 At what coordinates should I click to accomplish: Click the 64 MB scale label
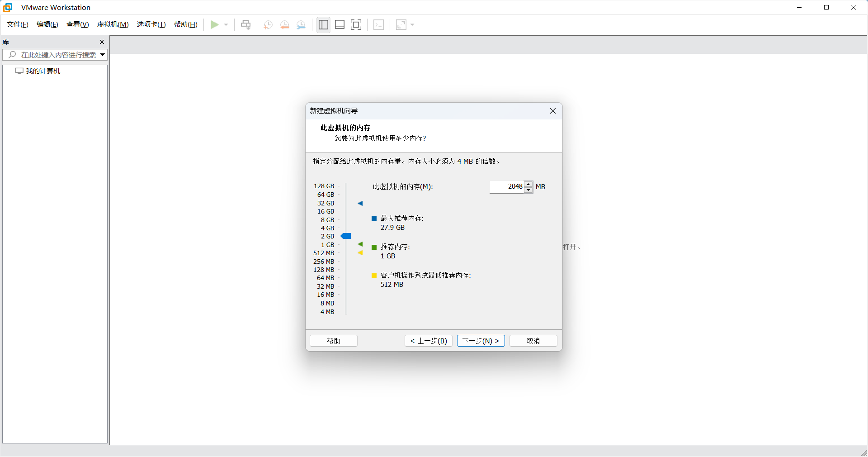pos(325,278)
